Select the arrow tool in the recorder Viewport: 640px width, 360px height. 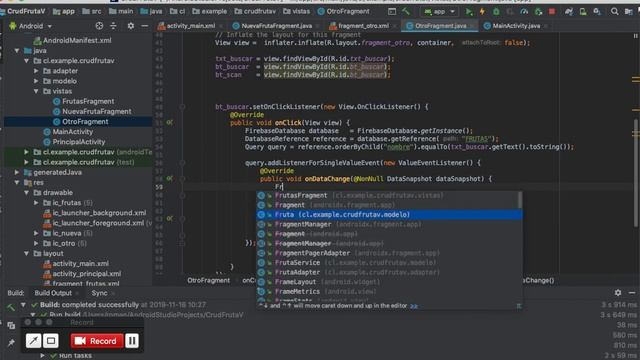[33, 340]
